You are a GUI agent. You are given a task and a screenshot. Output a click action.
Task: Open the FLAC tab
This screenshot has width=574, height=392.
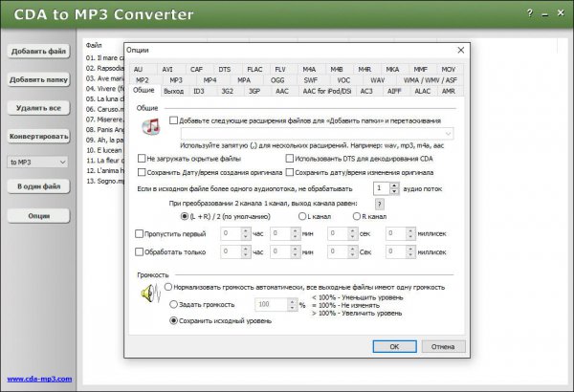pos(254,70)
